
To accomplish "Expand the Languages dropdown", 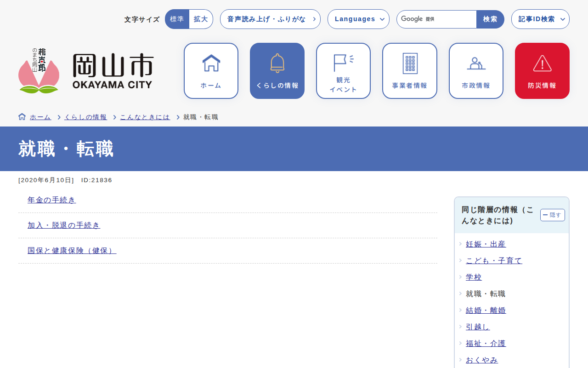I will [x=358, y=19].
